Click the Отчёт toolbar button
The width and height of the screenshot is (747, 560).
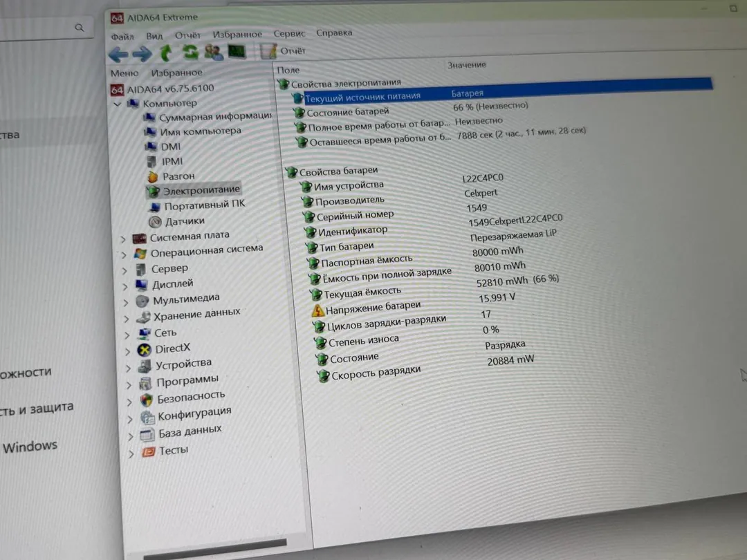(x=283, y=50)
